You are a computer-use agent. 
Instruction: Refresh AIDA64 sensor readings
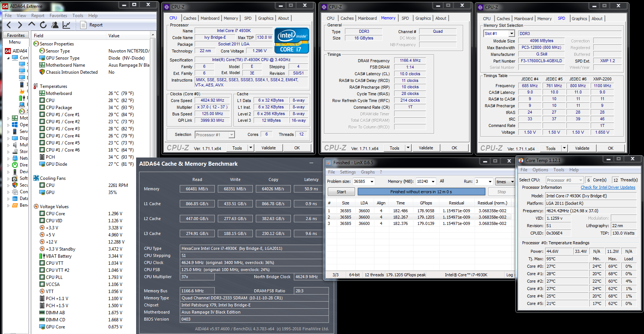[x=43, y=25]
